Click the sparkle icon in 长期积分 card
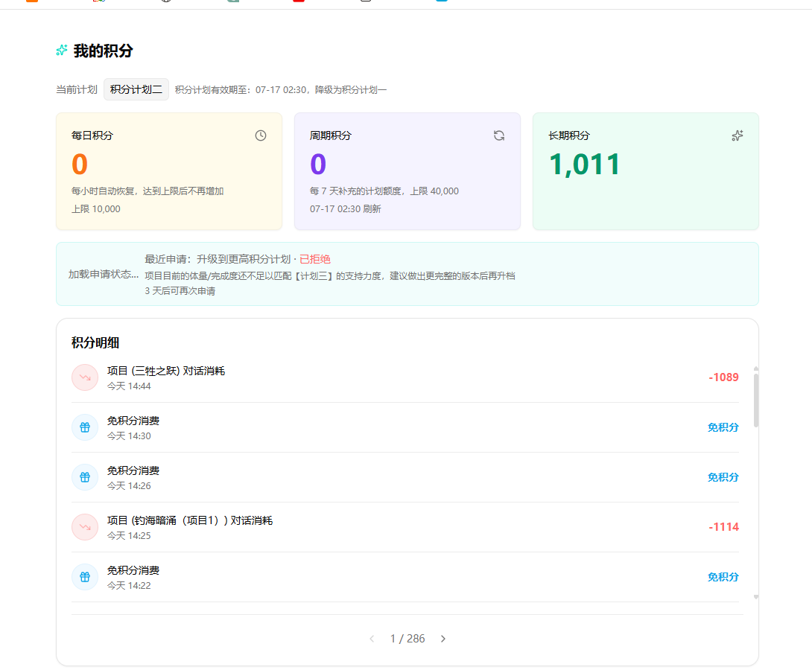 click(738, 135)
